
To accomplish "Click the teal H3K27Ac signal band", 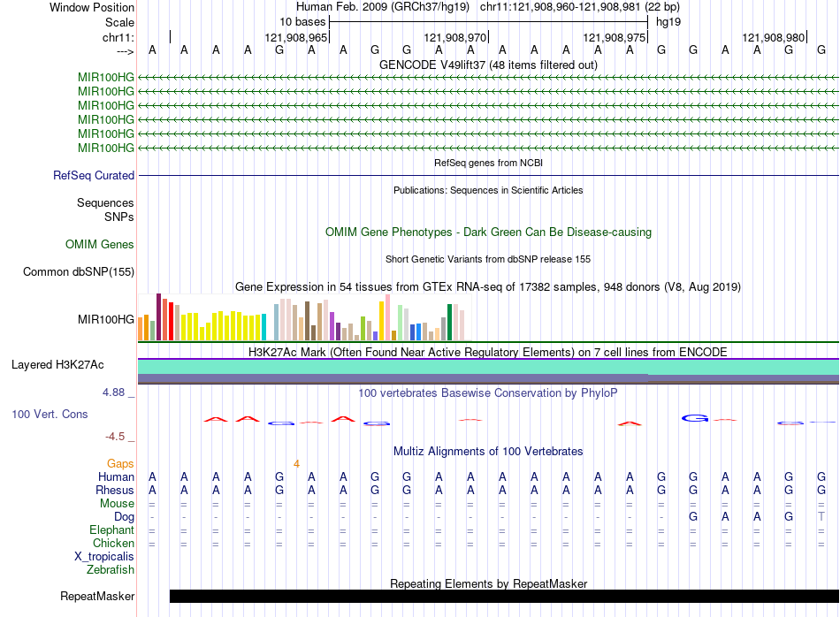I will click(x=488, y=367).
